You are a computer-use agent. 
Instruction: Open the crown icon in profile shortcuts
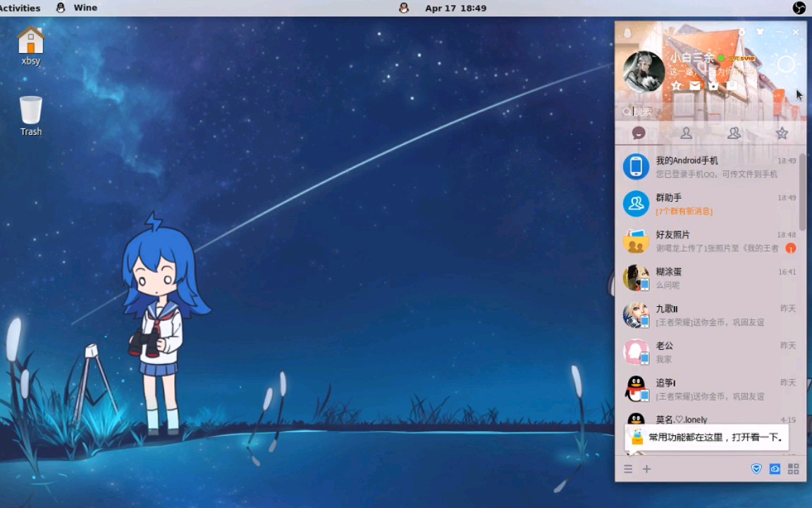pos(713,85)
